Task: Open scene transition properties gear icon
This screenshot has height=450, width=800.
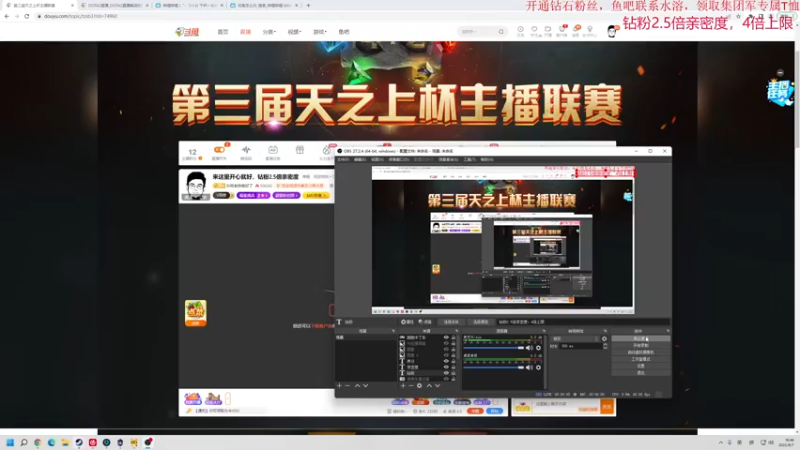Action: 605,339
